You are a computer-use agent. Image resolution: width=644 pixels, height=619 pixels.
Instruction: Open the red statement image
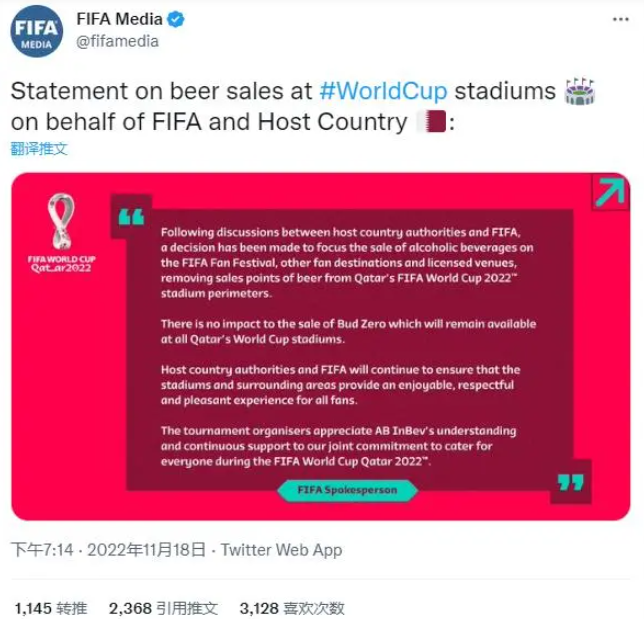pyautogui.click(x=320, y=400)
